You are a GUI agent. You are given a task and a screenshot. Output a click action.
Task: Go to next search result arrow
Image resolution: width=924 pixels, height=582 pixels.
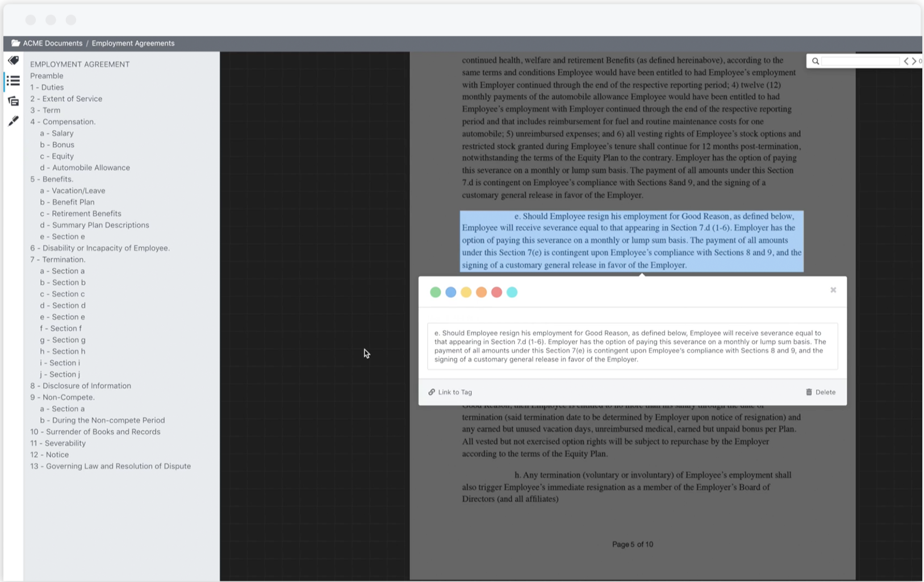click(x=914, y=61)
